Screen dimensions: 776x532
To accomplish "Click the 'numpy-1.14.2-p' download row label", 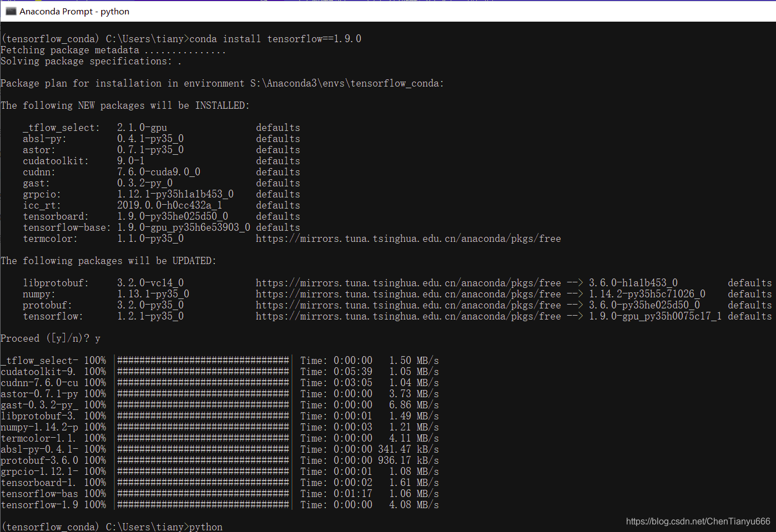I will tap(39, 427).
